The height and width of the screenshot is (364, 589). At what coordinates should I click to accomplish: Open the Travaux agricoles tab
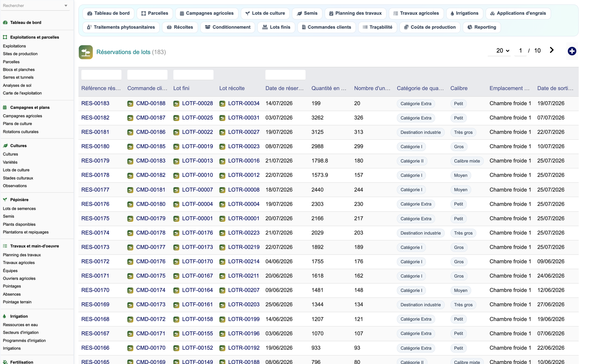point(416,13)
